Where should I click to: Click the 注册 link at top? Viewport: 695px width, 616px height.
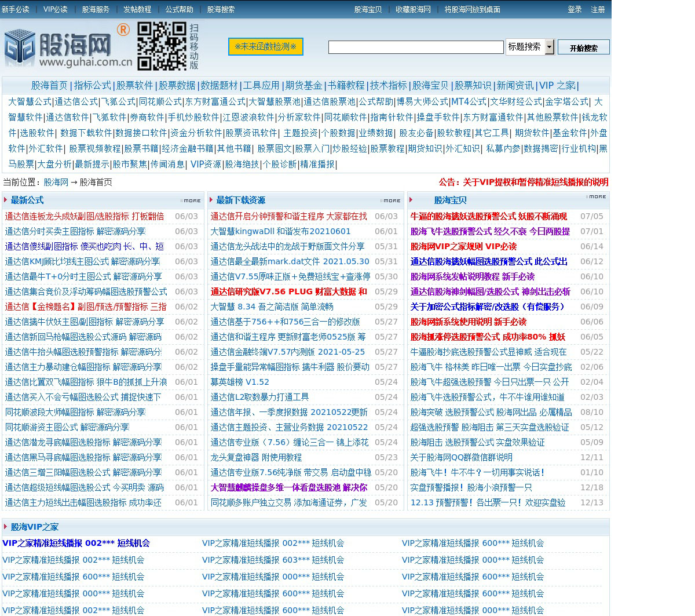[598, 9]
